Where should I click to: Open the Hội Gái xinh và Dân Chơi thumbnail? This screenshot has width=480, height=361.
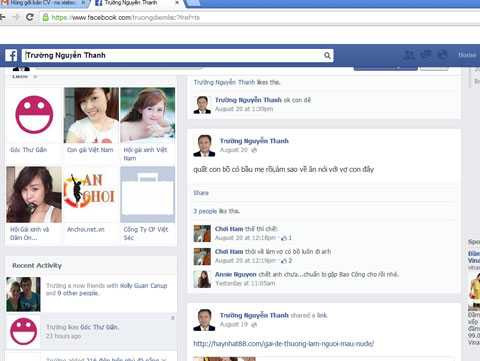pos(34,194)
